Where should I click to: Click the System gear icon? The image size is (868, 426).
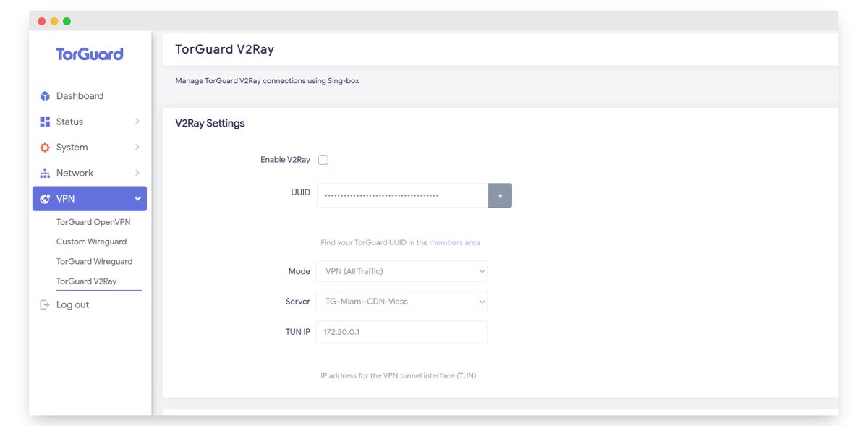(x=45, y=148)
